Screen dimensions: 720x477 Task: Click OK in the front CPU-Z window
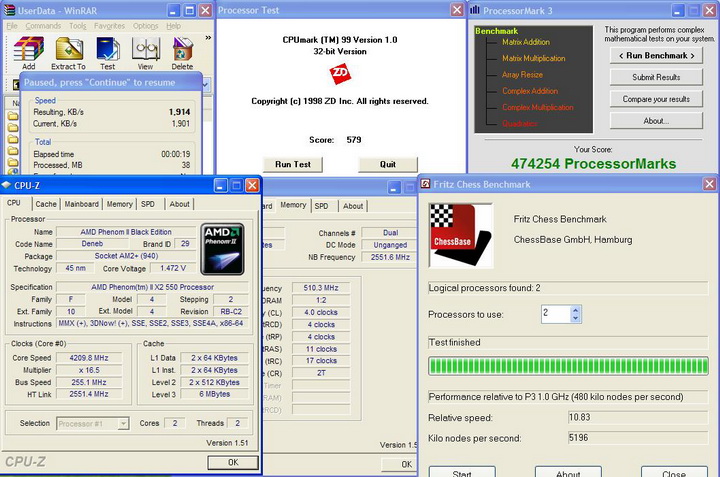coord(233,462)
